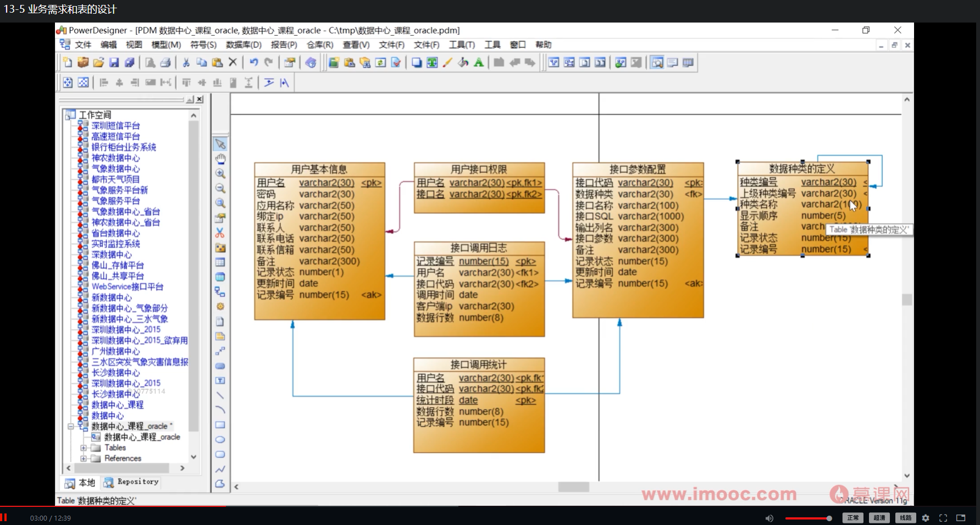Image resolution: width=980 pixels, height=525 pixels.
Task: Open the 数据库(D) menu
Action: click(243, 45)
